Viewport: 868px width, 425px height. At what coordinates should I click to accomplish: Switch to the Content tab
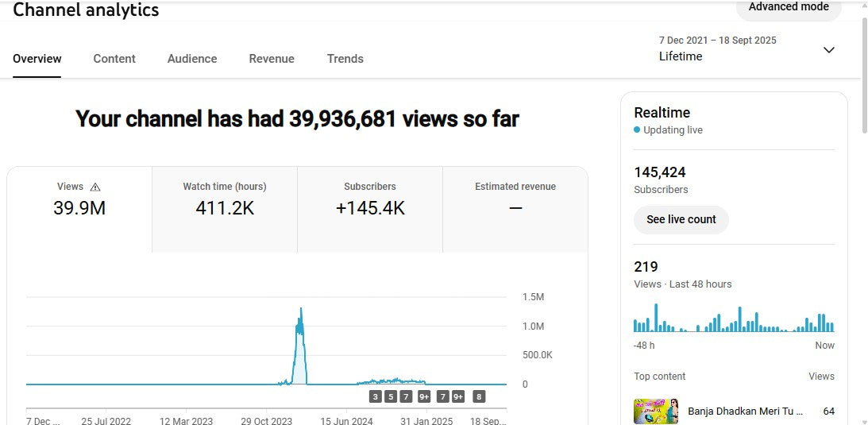[x=114, y=59]
